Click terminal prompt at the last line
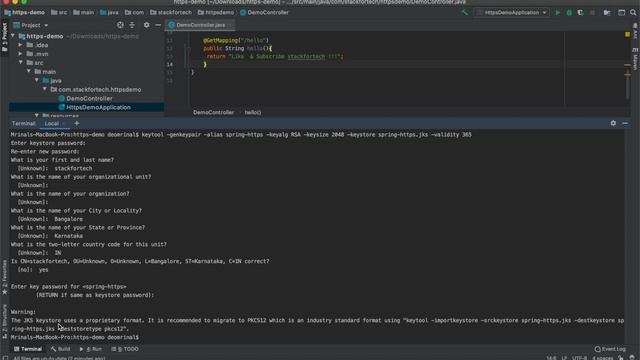 coord(75,337)
